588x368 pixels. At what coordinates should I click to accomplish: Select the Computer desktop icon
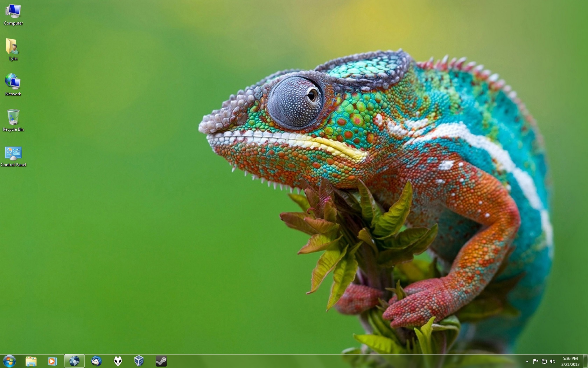pyautogui.click(x=13, y=15)
